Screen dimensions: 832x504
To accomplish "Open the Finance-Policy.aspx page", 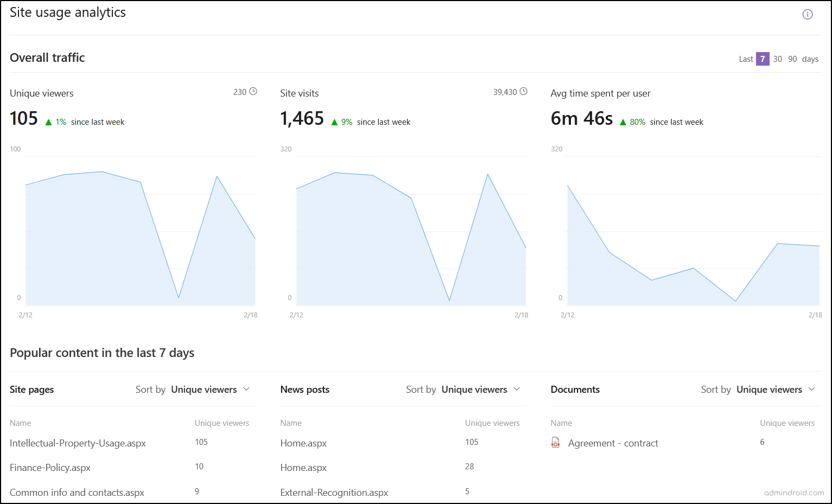I will tap(50, 467).
